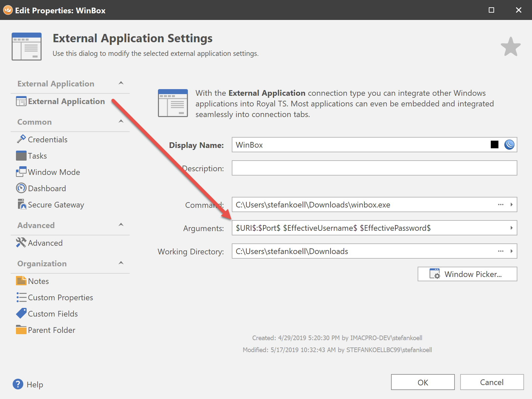Browse for Command path with ellipsis button
532x399 pixels.
501,205
